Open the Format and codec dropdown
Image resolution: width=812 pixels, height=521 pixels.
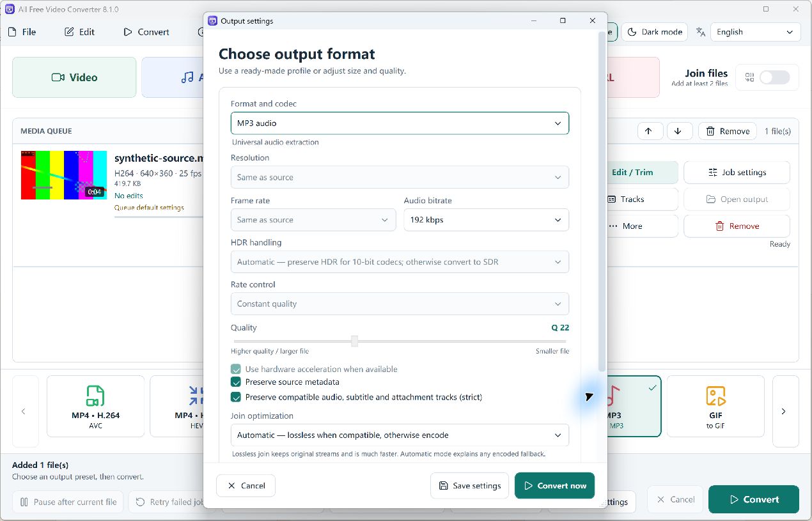pos(400,123)
